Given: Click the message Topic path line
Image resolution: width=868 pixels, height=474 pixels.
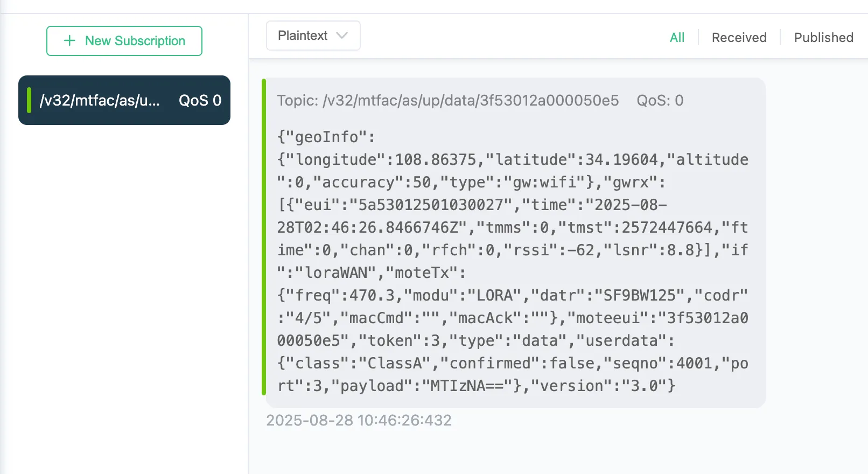Looking at the screenshot, I should coord(447,101).
